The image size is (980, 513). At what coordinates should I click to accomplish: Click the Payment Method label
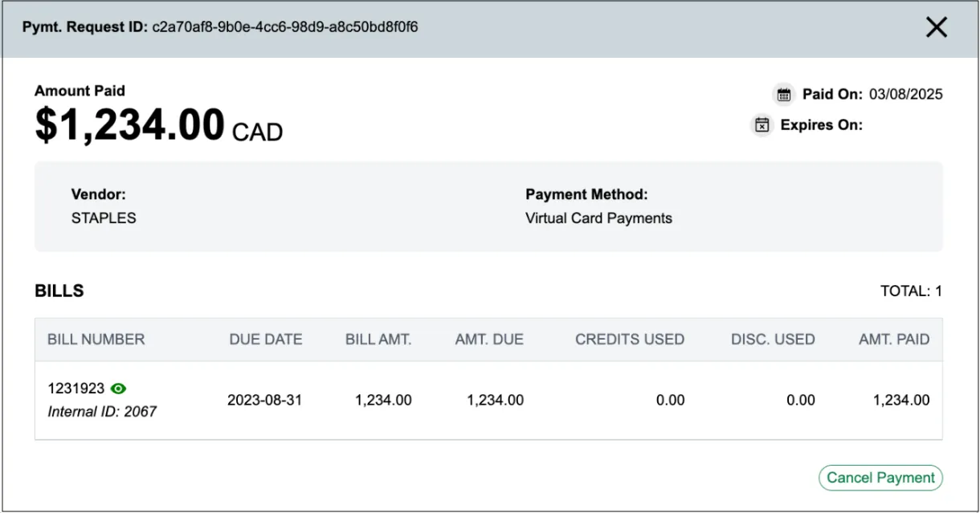point(586,194)
